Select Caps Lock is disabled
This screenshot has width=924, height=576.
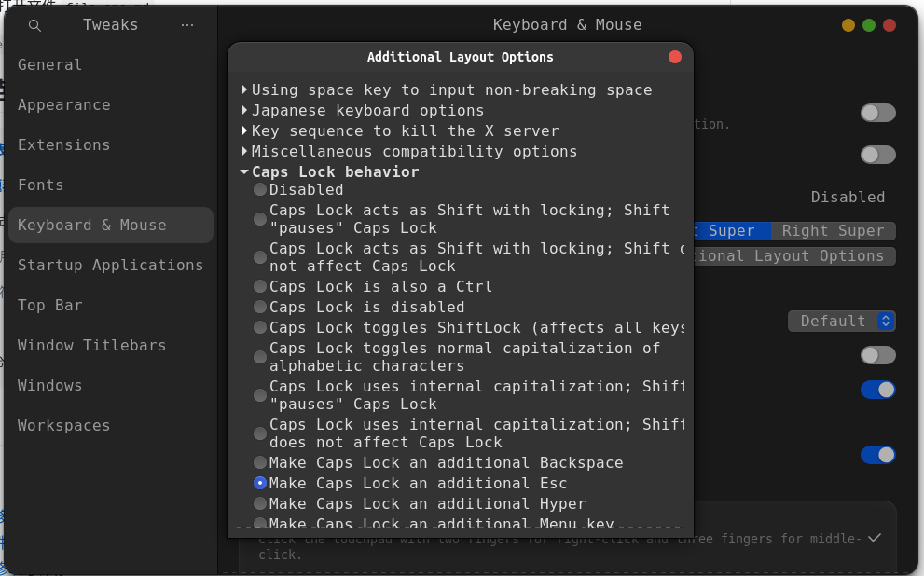point(258,307)
